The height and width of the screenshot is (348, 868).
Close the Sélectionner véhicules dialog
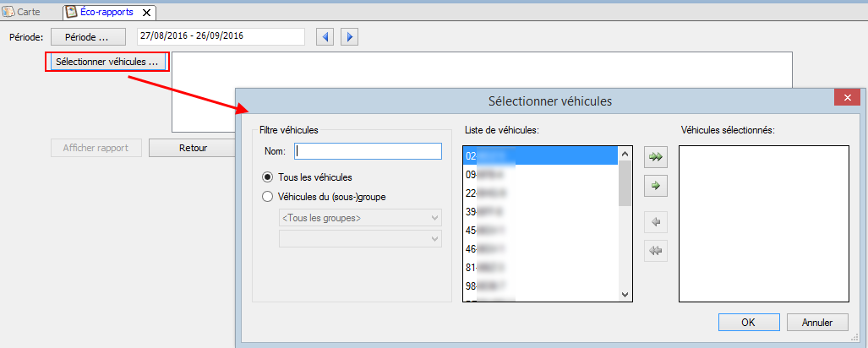click(846, 98)
